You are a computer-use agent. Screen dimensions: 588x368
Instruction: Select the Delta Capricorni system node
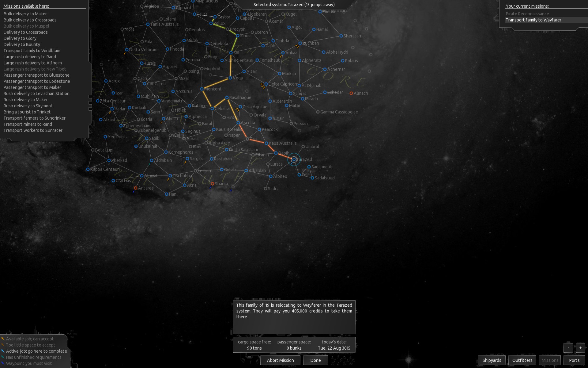pyautogui.click(x=266, y=84)
